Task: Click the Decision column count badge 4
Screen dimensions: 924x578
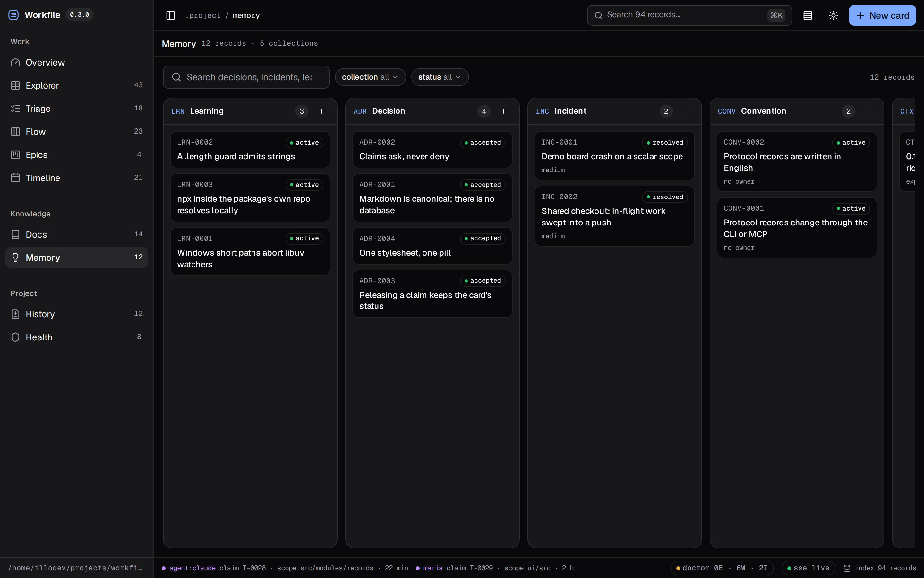Action: click(484, 111)
